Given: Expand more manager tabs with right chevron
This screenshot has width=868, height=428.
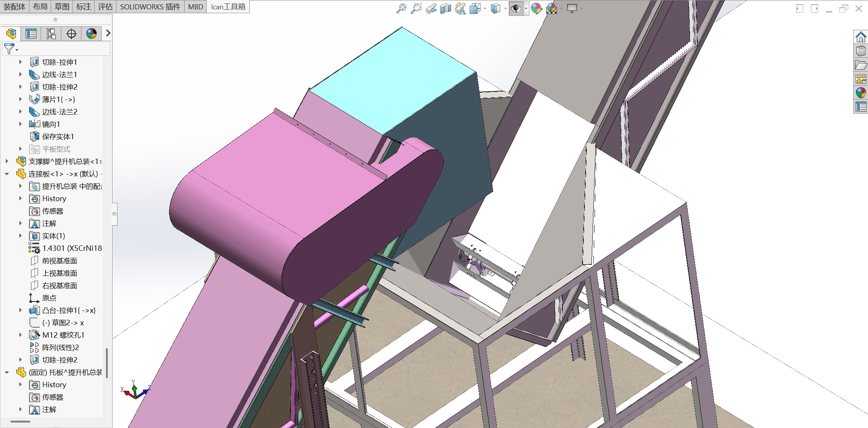Looking at the screenshot, I should pyautogui.click(x=108, y=33).
